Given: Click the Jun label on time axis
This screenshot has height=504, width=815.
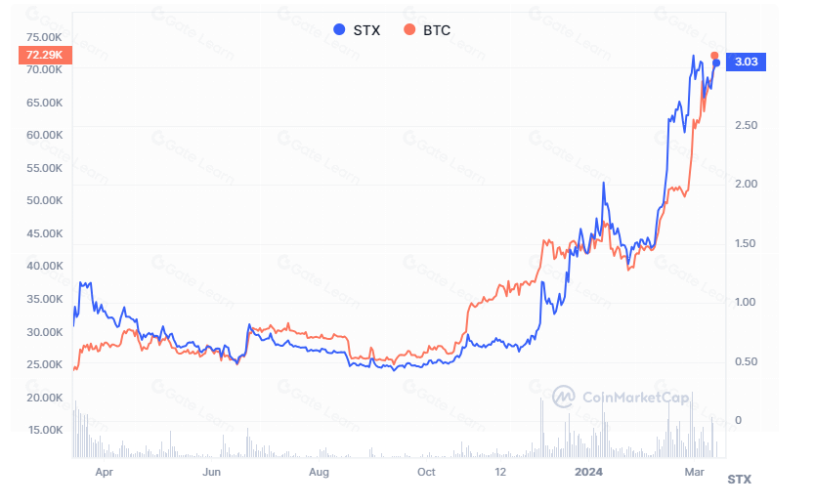Looking at the screenshot, I should tap(211, 472).
